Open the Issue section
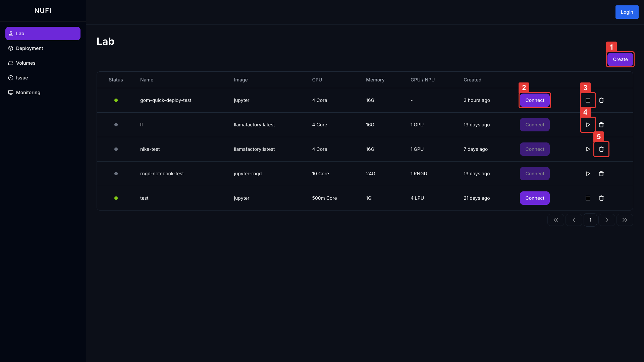644x362 pixels. tap(22, 78)
